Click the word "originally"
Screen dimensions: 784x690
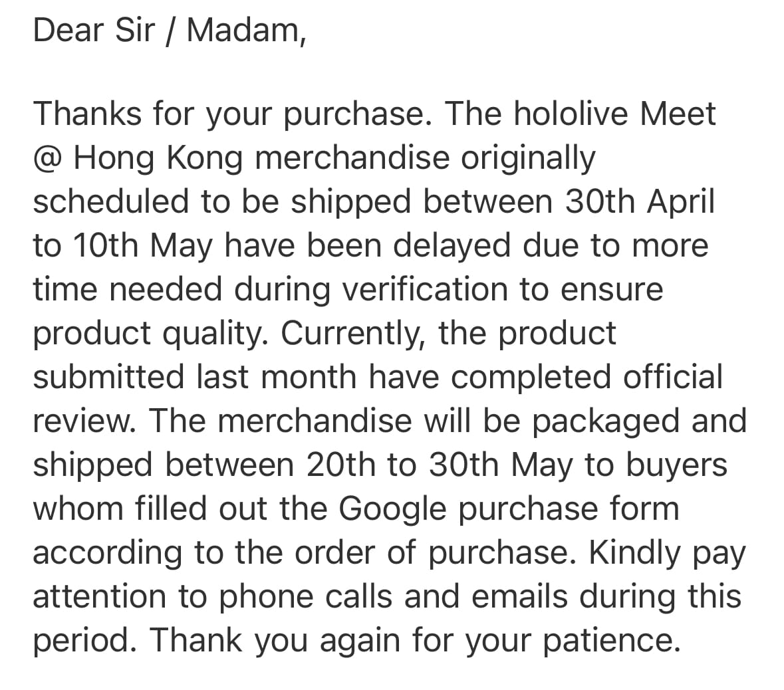(x=528, y=159)
